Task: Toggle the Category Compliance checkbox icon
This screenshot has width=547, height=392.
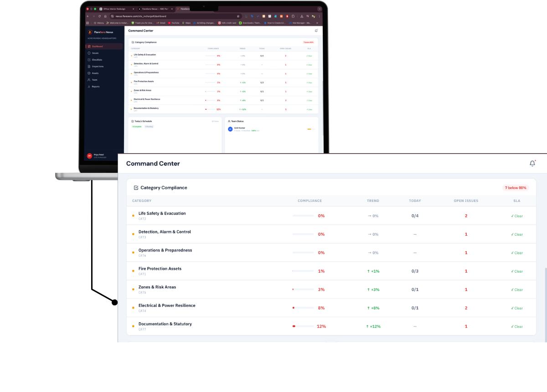Action: [x=136, y=187]
